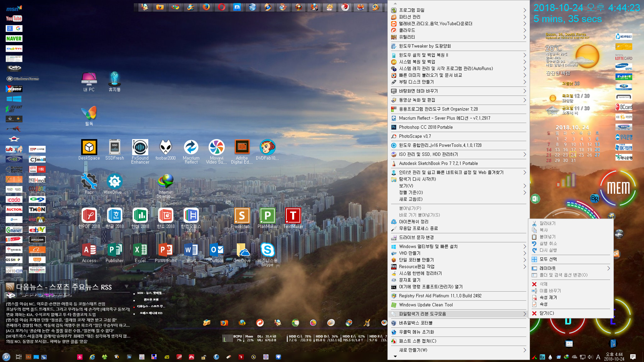This screenshot has width=644, height=362.
Task: Expand 프로그램 파일 submenu
Action: coord(459,10)
